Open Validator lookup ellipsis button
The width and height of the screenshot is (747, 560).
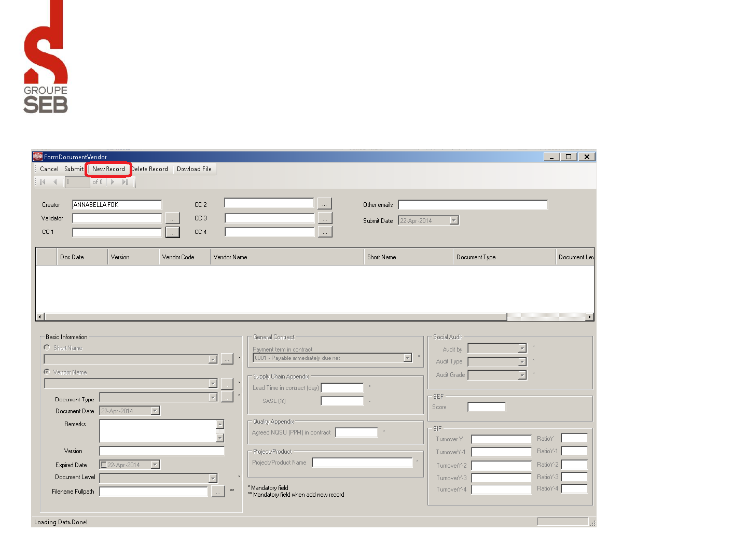tap(173, 218)
